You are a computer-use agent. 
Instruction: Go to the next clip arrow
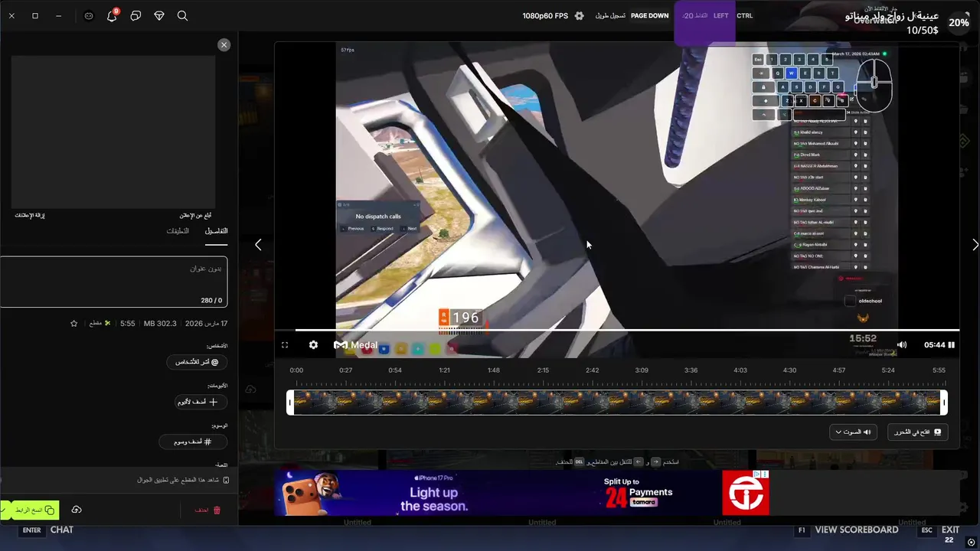[975, 245]
